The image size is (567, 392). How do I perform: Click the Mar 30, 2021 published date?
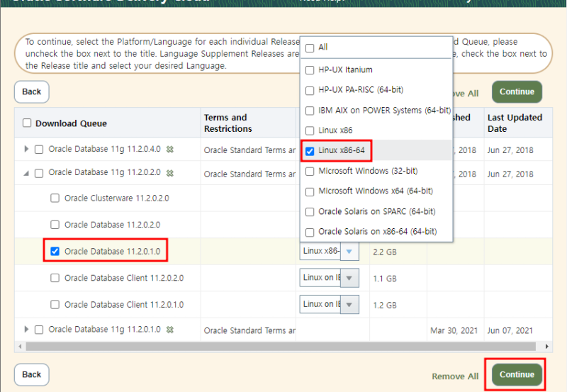(x=454, y=330)
